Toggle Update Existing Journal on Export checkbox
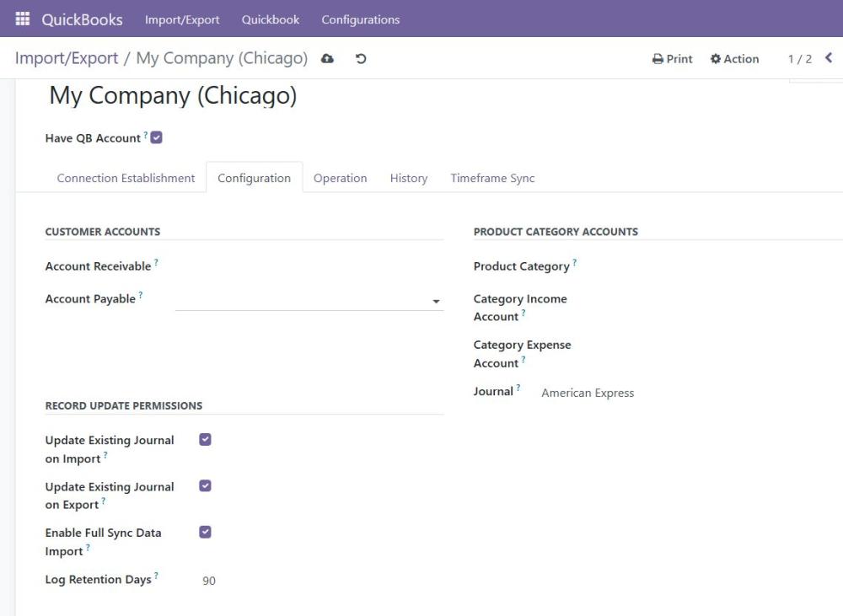This screenshot has width=843, height=616. (205, 486)
